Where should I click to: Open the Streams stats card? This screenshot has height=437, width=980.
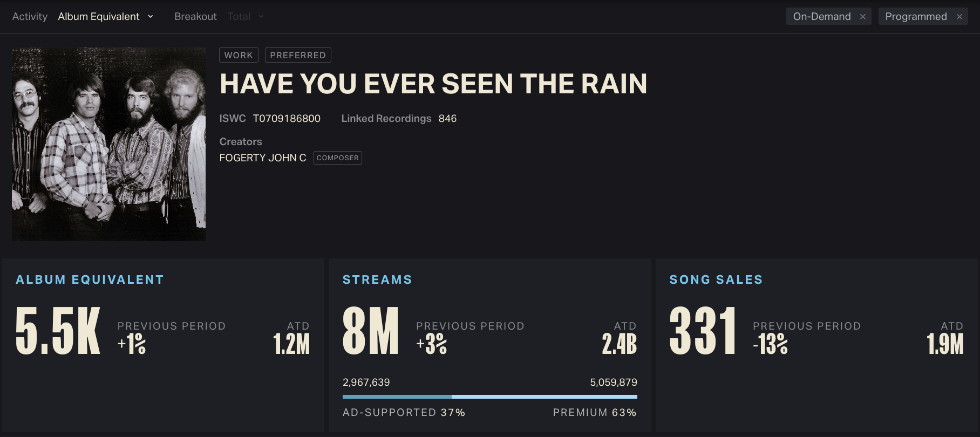tap(490, 345)
